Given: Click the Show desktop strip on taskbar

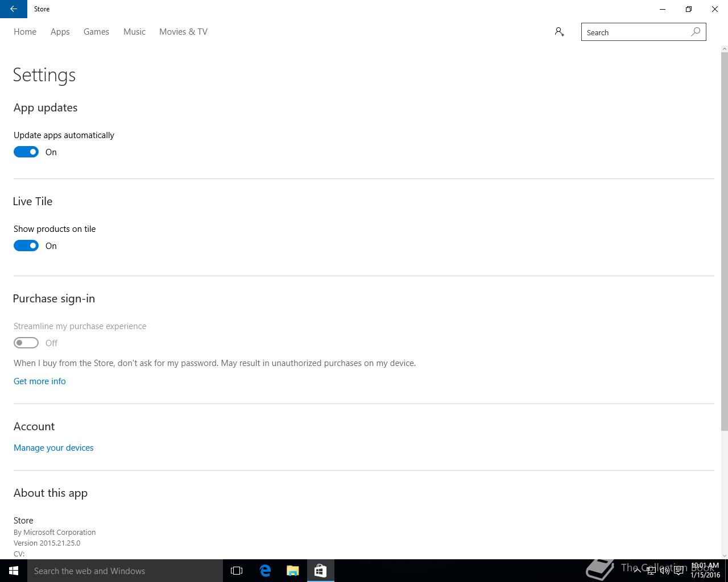Looking at the screenshot, I should [x=726, y=571].
